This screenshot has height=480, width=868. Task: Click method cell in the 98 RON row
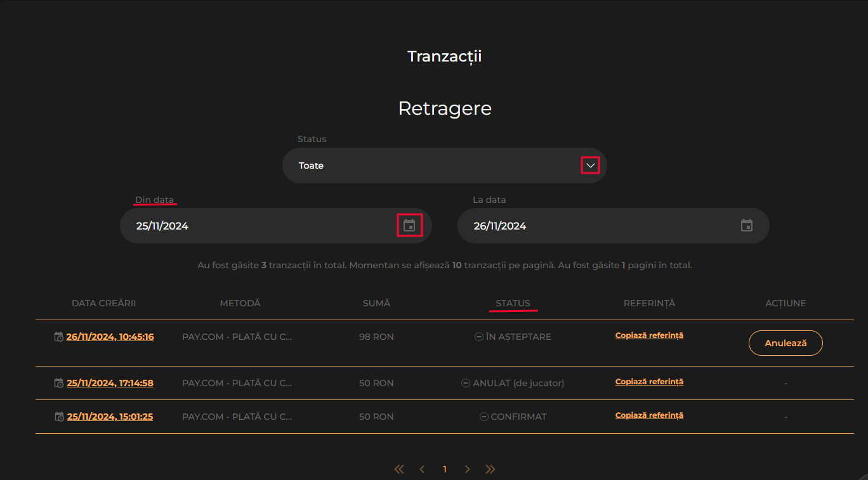click(237, 337)
